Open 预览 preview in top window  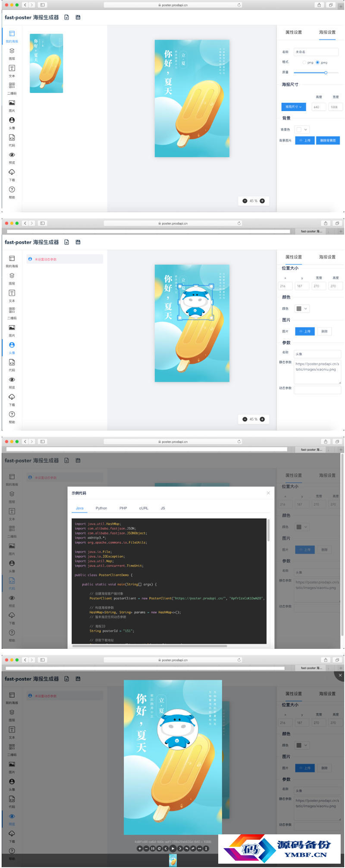point(12,157)
